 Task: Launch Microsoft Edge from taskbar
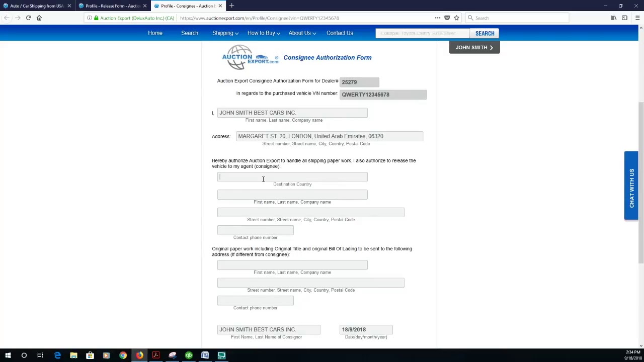pyautogui.click(x=57, y=355)
